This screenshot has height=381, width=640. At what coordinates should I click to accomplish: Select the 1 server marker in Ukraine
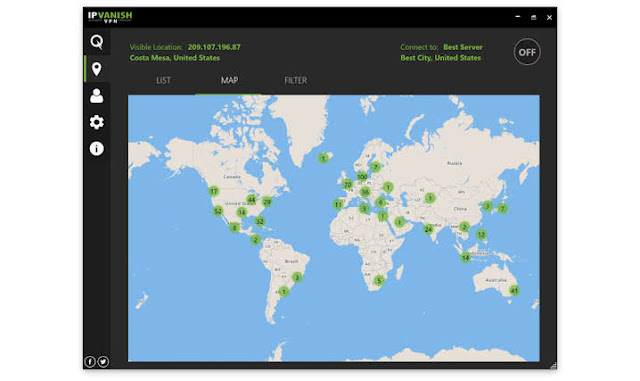(388, 187)
